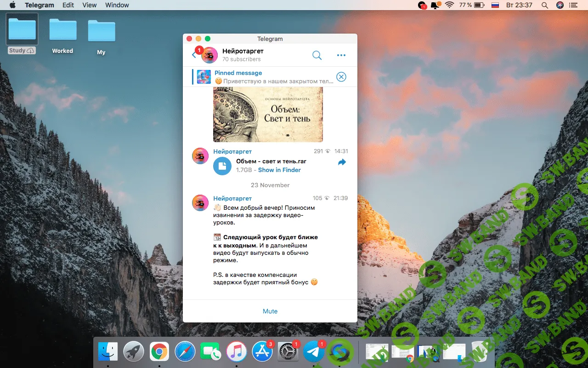Screen dimensions: 588x368
Task: Open Spotlight search in menu bar
Action: click(545, 5)
